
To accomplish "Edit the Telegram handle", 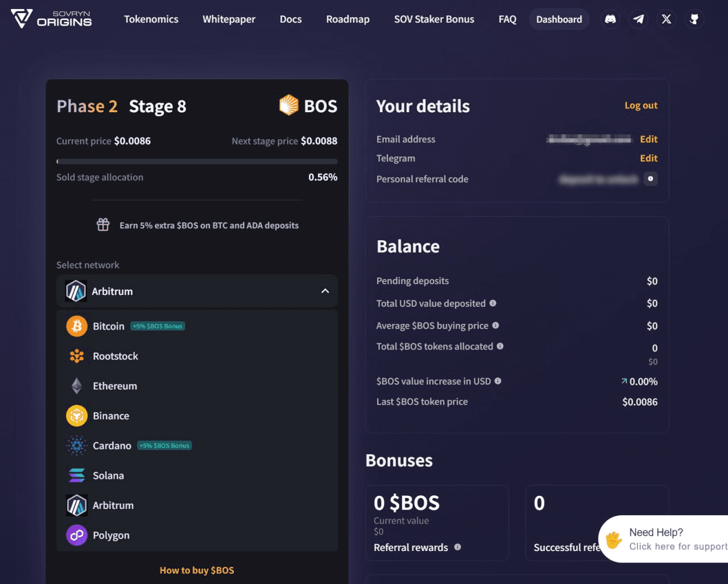I will [648, 158].
